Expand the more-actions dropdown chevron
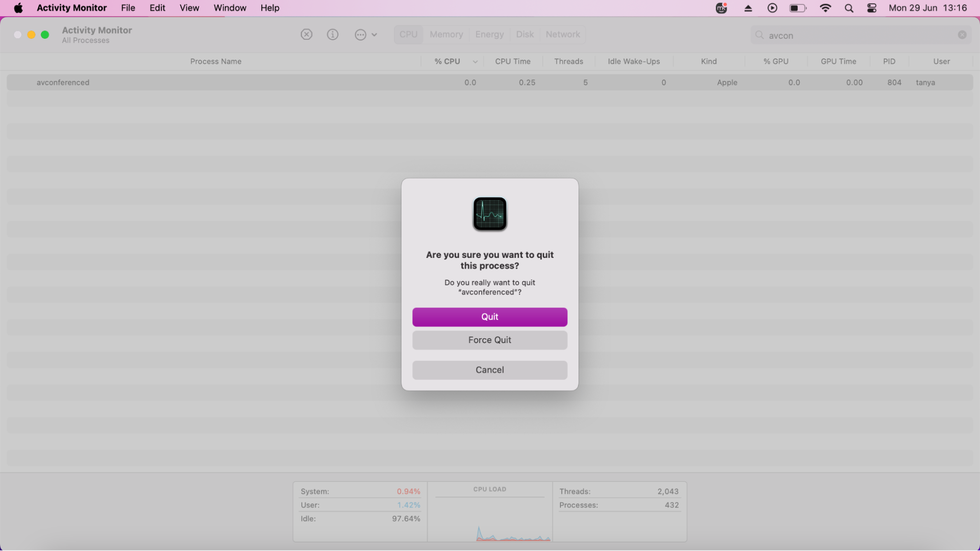 point(375,35)
